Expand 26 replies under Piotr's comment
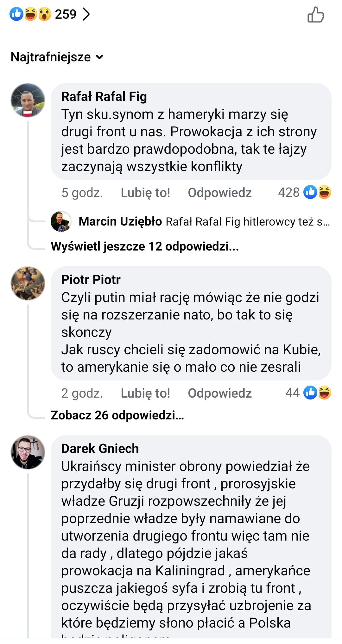 click(117, 415)
